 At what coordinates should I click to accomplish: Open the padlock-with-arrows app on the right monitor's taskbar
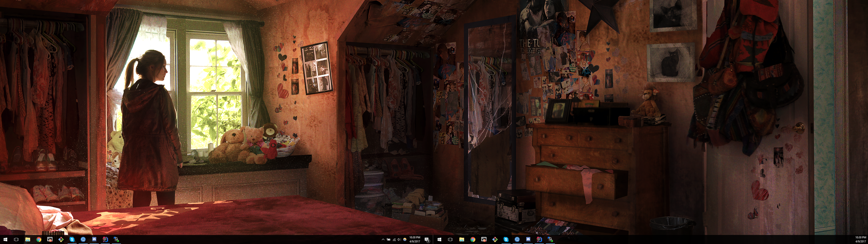click(x=551, y=240)
